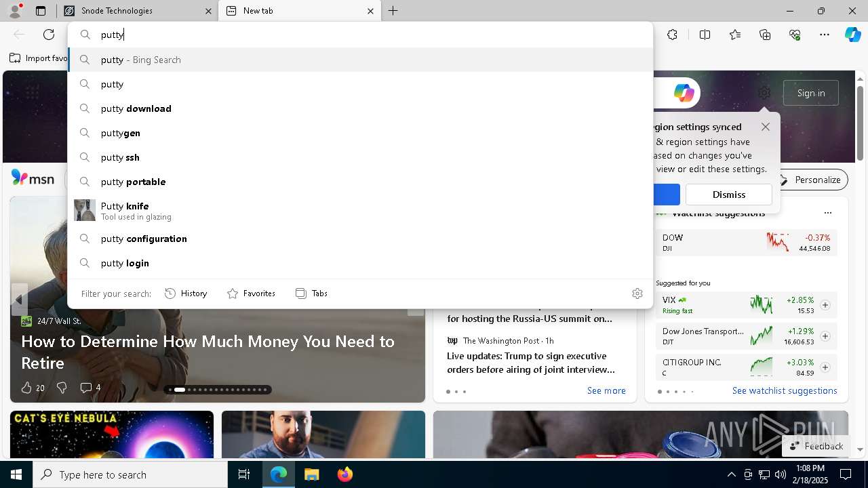The width and height of the screenshot is (868, 488).
Task: Click See watchlist suggestions link
Action: coord(785,390)
